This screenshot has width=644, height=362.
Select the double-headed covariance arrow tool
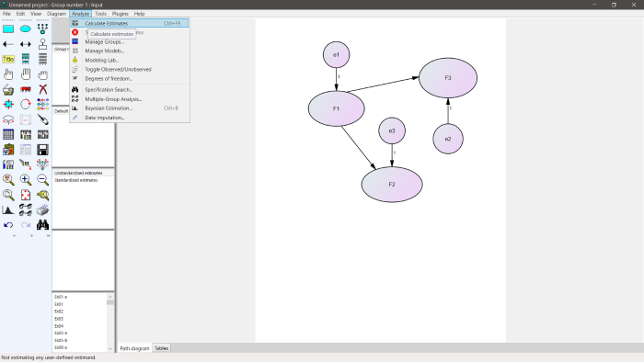click(x=26, y=44)
